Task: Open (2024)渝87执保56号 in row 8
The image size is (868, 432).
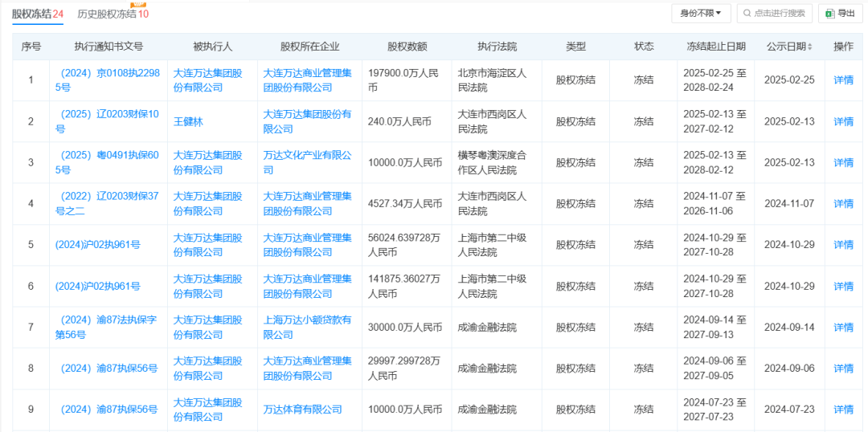Action: coord(108,369)
